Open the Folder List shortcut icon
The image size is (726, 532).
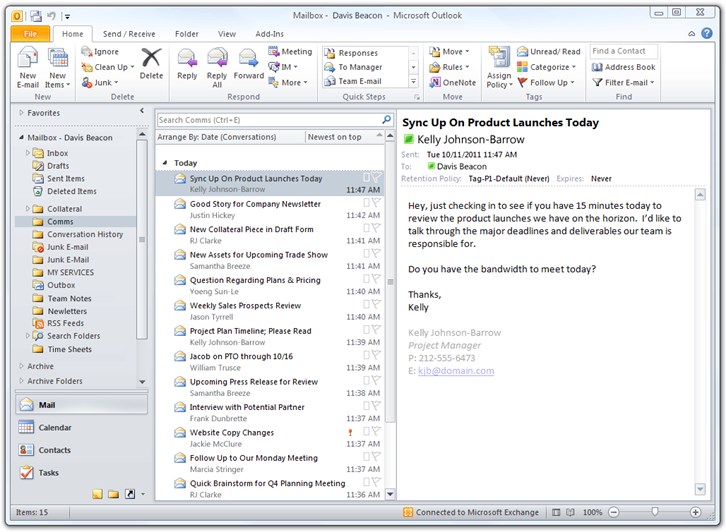[113, 494]
